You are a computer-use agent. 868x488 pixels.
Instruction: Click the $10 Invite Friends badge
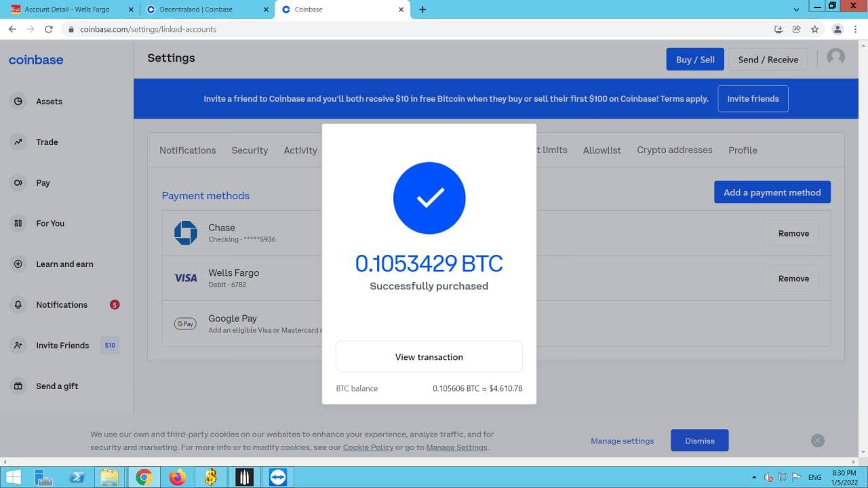pyautogui.click(x=110, y=345)
